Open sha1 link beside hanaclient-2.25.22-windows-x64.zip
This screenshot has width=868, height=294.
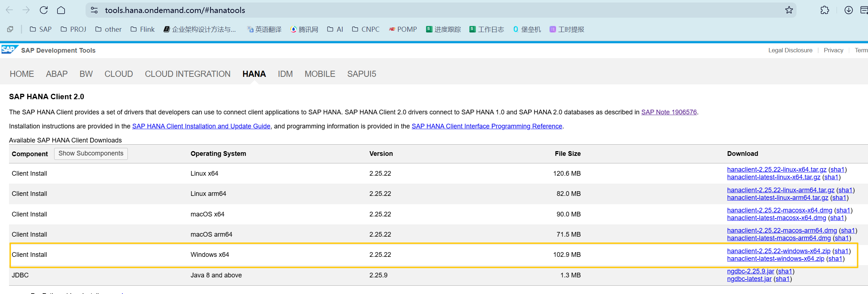click(842, 251)
